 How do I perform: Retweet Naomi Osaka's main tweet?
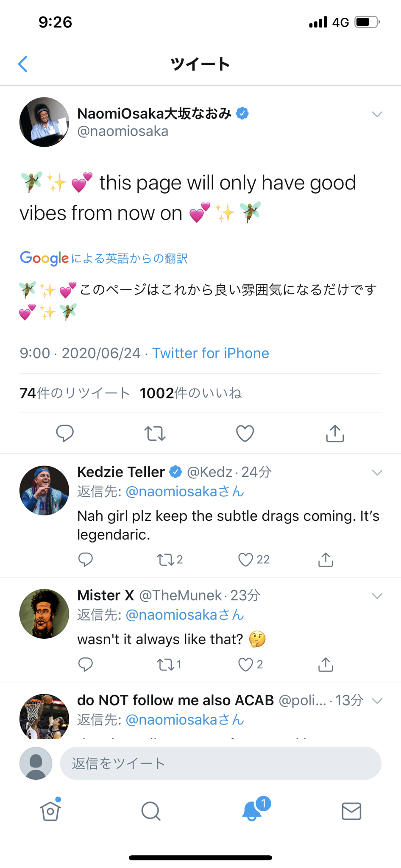pos(155,433)
